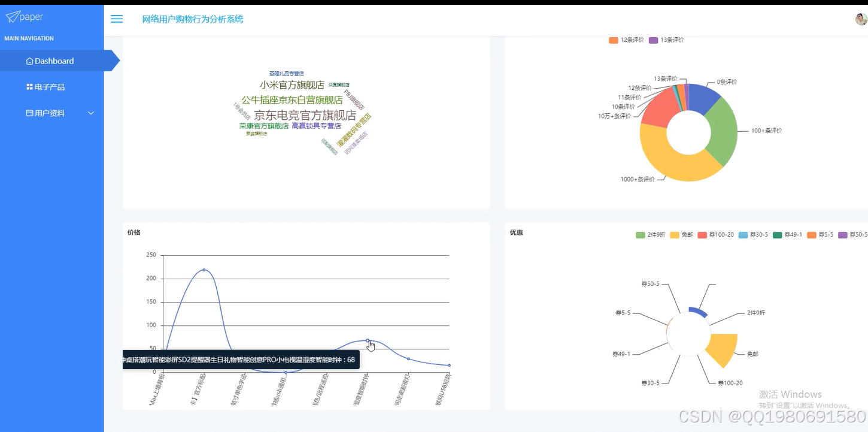This screenshot has width=868, height=432.
Task: Click the 网络用户购物行为分析系统 title
Action: click(193, 19)
